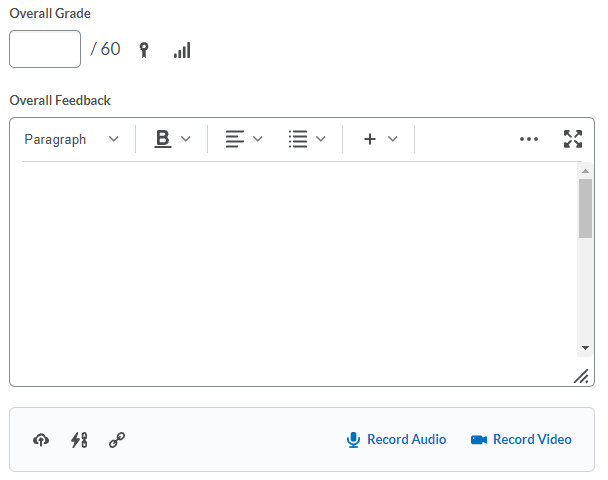
Task: Click Record Video link
Action: (x=521, y=439)
